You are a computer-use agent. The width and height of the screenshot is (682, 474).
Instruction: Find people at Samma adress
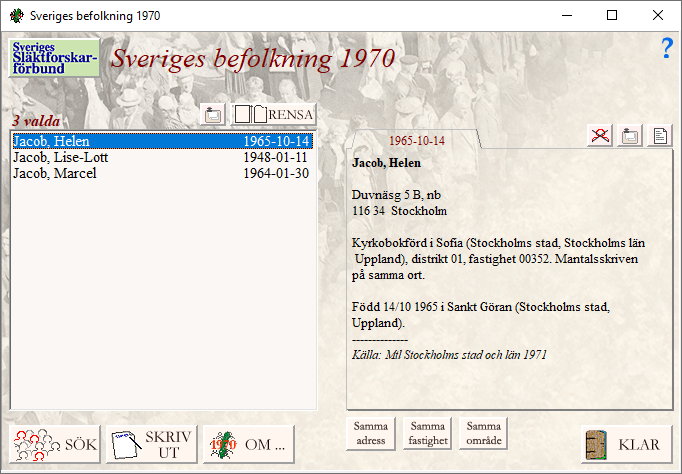tap(371, 433)
